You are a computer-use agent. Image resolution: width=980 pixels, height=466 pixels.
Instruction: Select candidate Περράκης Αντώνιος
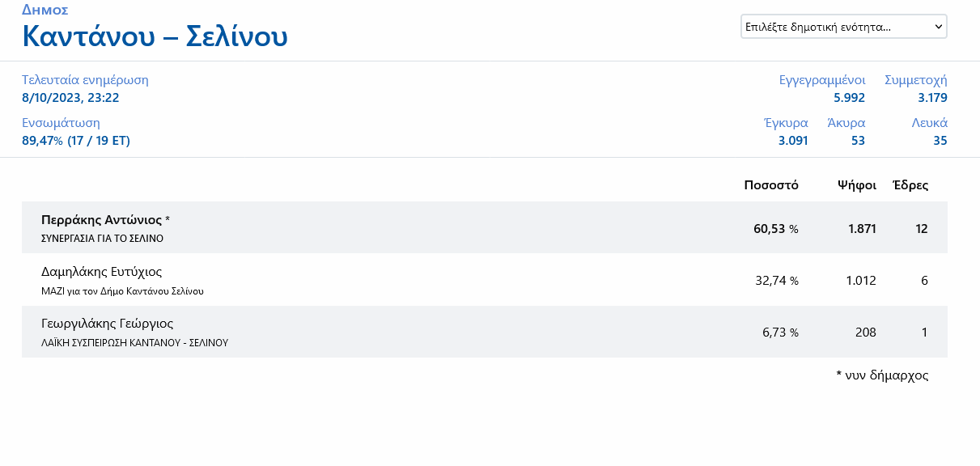coord(101,220)
